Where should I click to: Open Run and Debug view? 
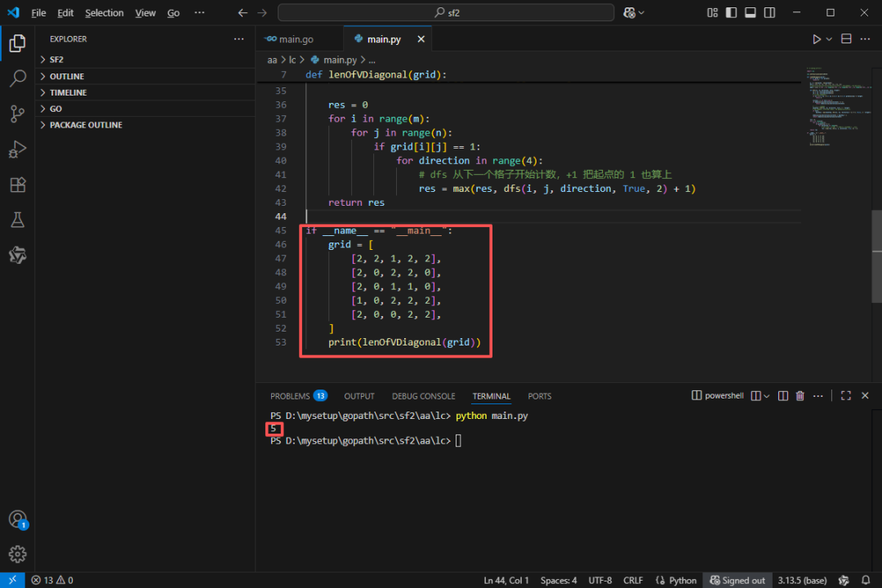coord(17,149)
